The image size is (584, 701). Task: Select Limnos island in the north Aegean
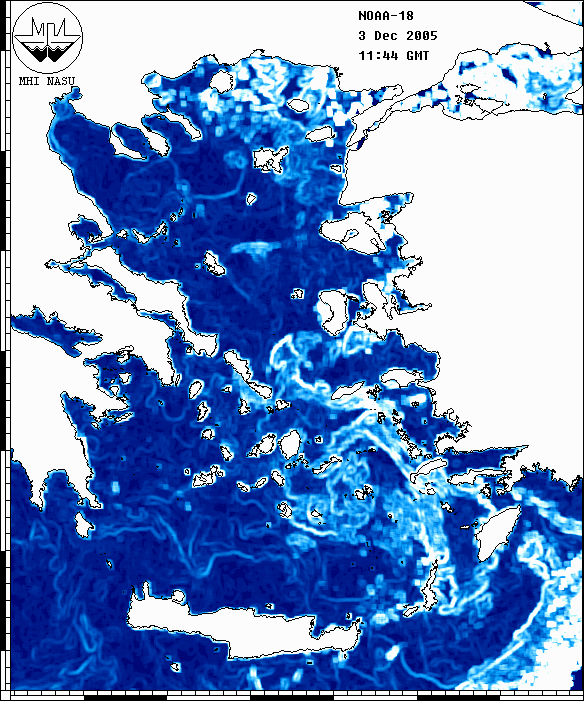click(x=271, y=160)
